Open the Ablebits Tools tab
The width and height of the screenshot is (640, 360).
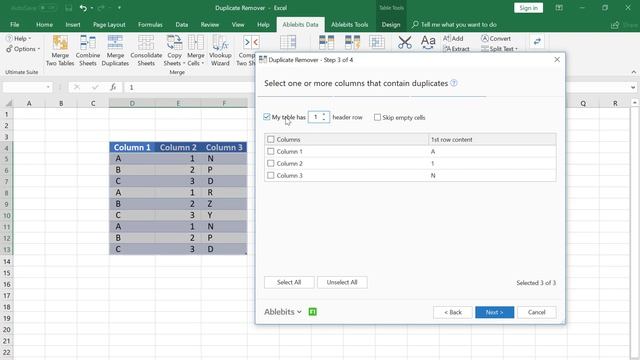(x=350, y=24)
